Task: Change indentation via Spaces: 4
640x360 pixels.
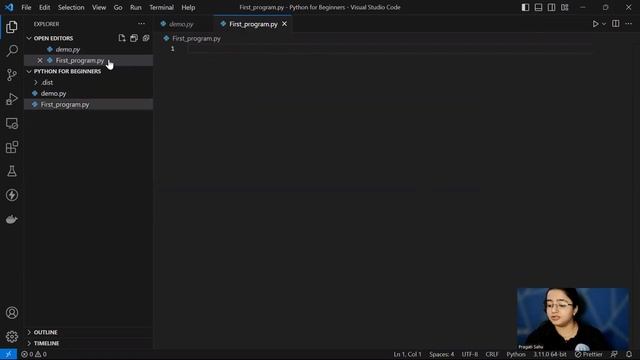Action: pyautogui.click(x=441, y=354)
